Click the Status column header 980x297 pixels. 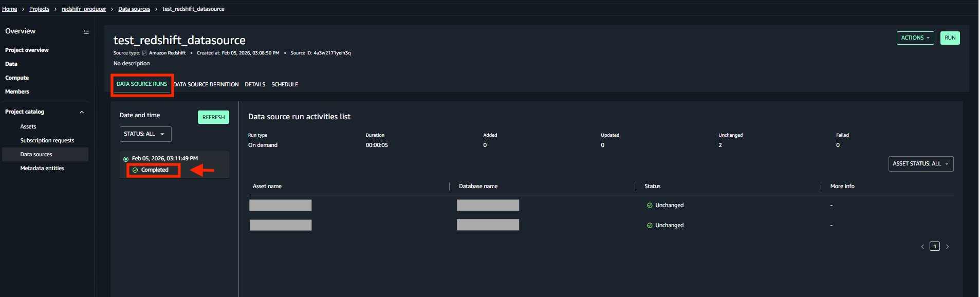coord(652,186)
